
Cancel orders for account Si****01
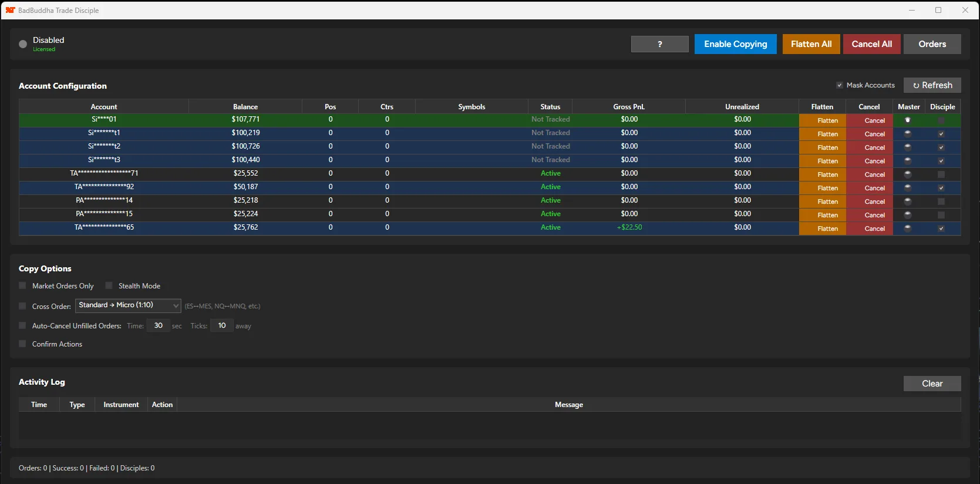tap(870, 120)
